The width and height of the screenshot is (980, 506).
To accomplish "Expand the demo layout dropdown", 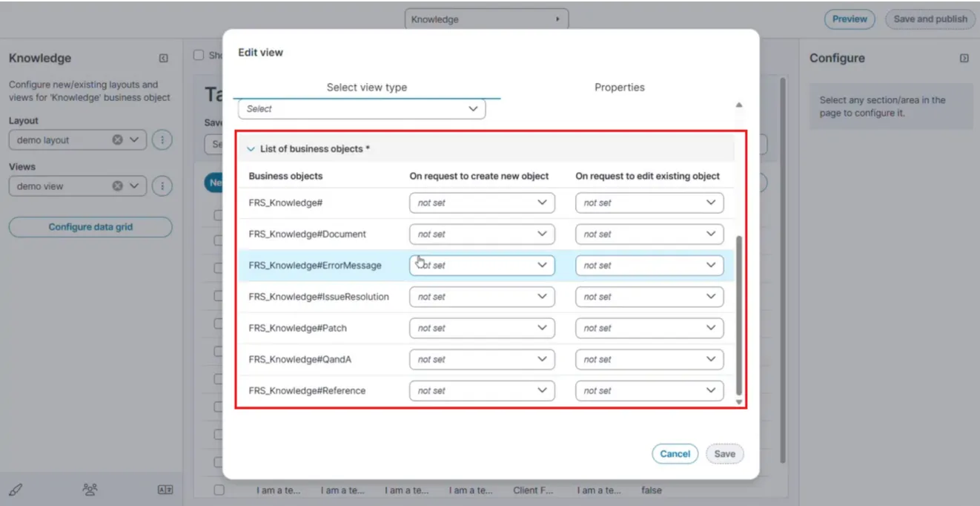I will (x=134, y=139).
